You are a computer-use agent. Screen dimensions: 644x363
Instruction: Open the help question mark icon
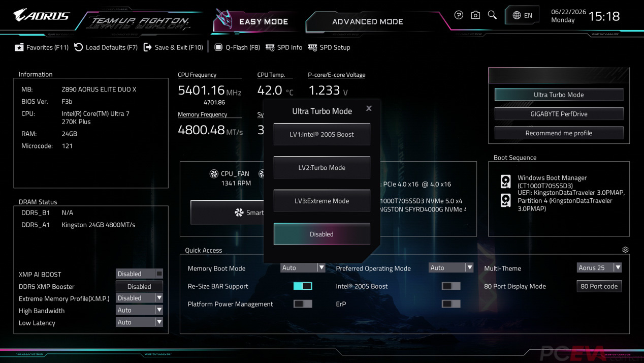tap(459, 15)
